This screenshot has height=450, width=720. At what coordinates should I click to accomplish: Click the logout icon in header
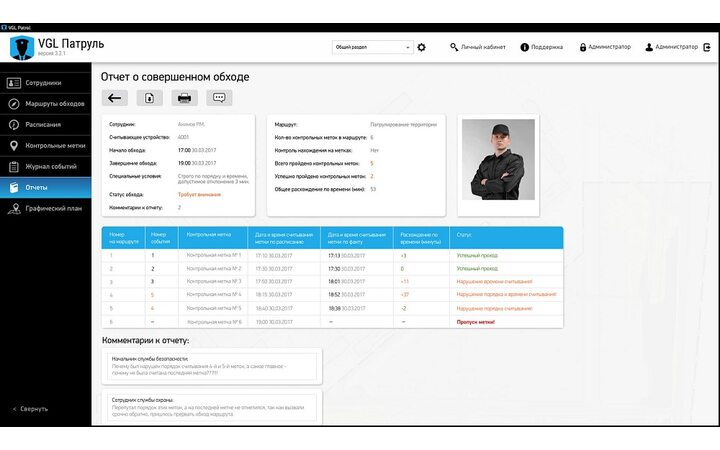tap(707, 47)
